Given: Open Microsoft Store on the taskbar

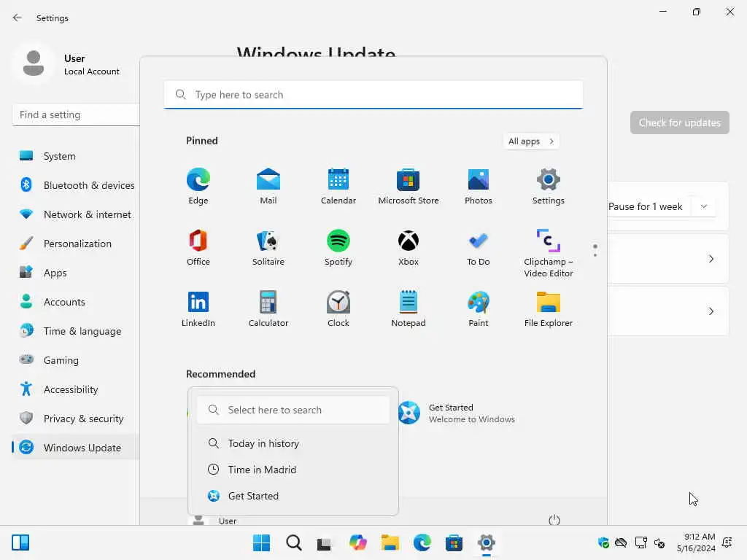Looking at the screenshot, I should pyautogui.click(x=454, y=542).
